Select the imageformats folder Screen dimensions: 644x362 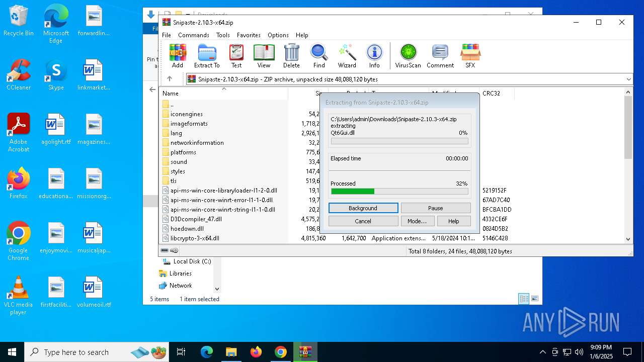click(189, 124)
